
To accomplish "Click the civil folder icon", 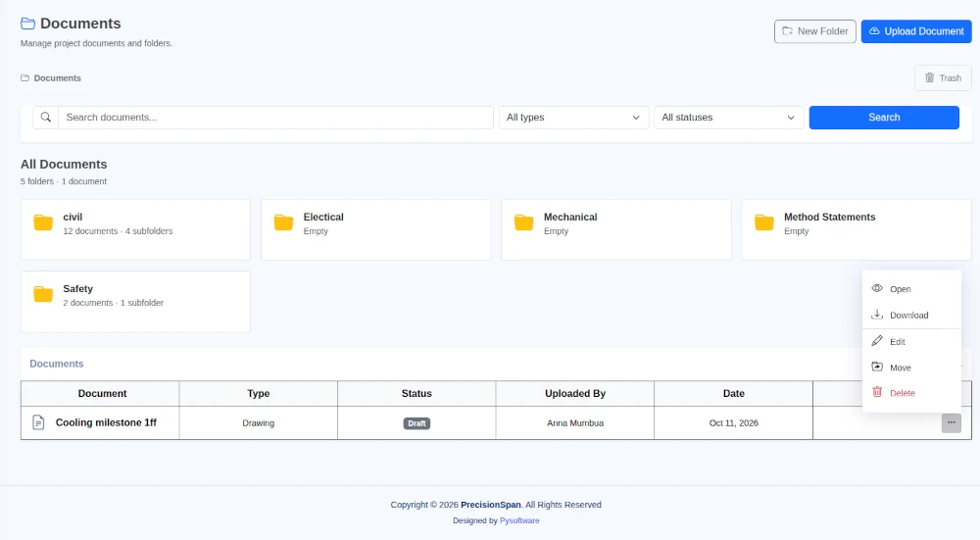I will coord(43,222).
